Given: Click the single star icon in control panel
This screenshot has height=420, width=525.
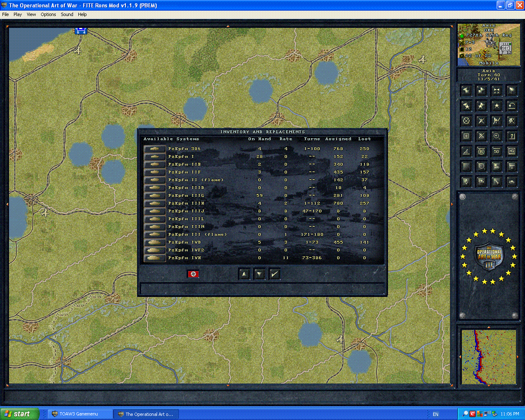Looking at the screenshot, I should 496,106.
